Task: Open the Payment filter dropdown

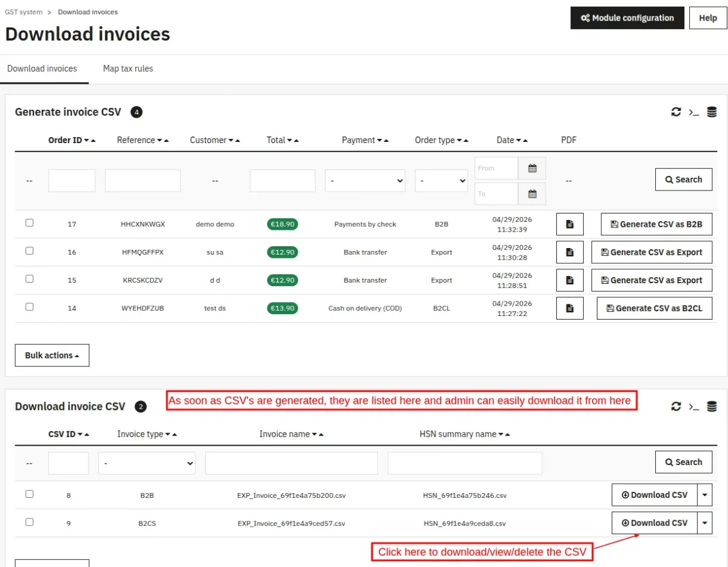Action: pyautogui.click(x=365, y=181)
